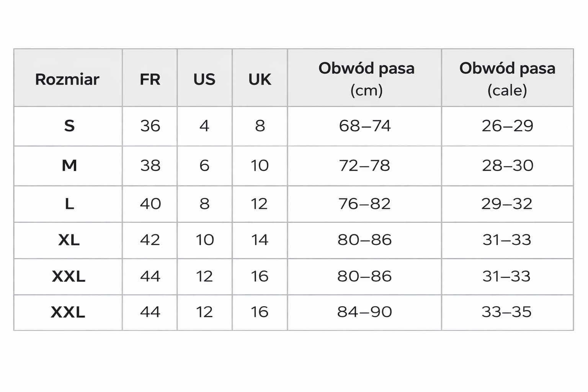Select the FR size 38 cell
This screenshot has width=588, height=392.
[x=150, y=165]
